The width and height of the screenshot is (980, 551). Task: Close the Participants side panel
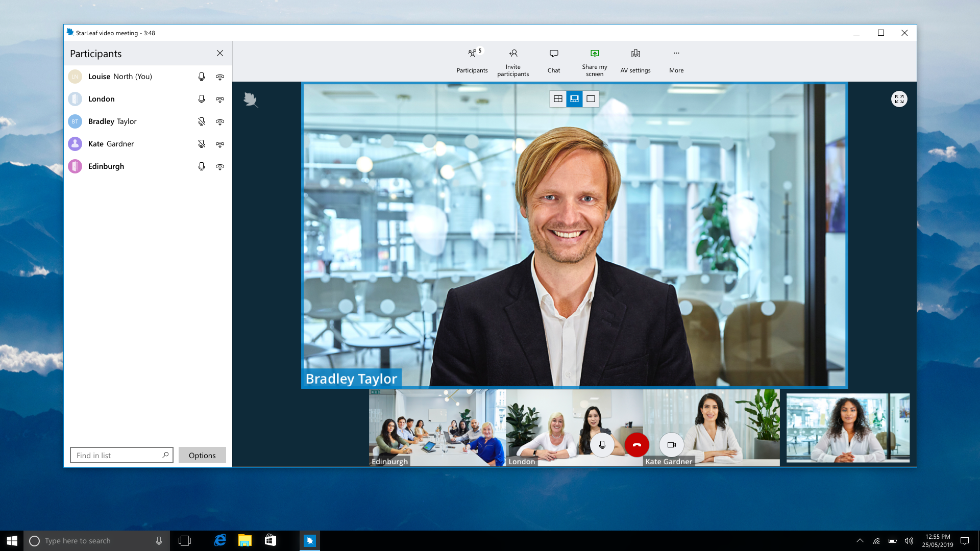[x=220, y=54]
